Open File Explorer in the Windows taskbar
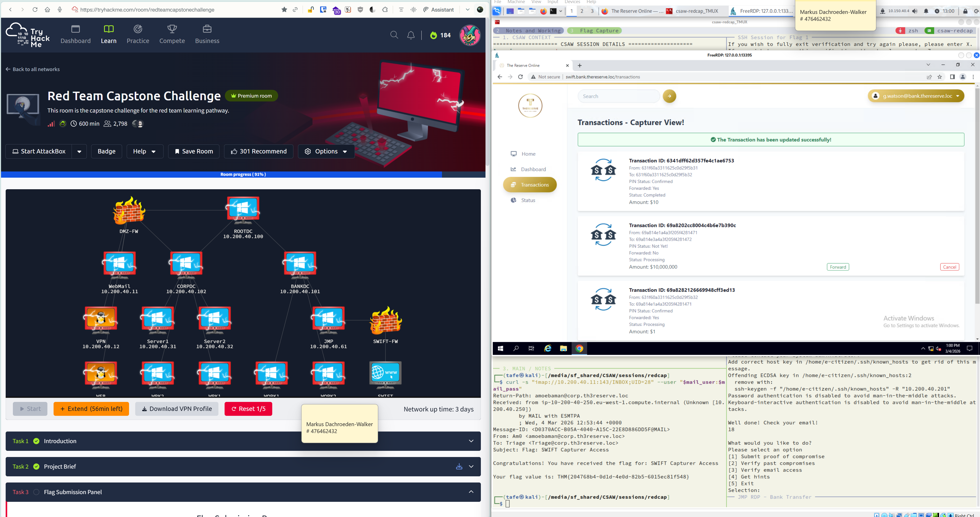 pos(563,348)
